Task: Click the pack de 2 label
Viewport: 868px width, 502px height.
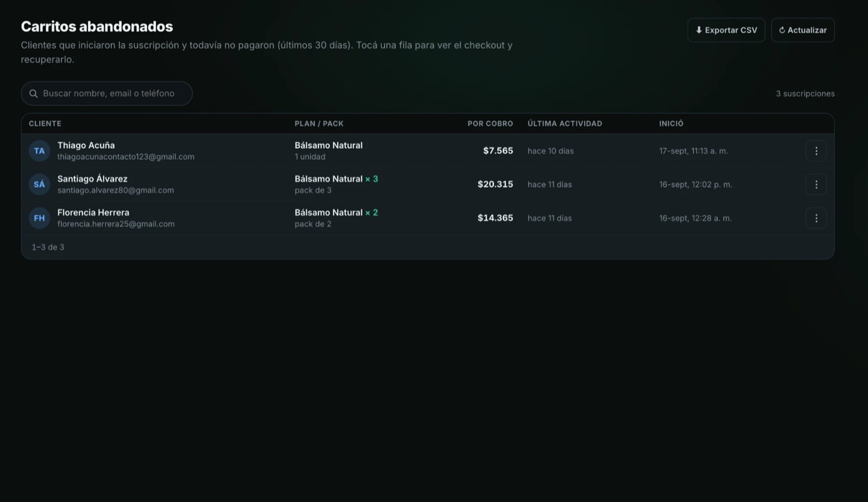Action: pos(313,224)
